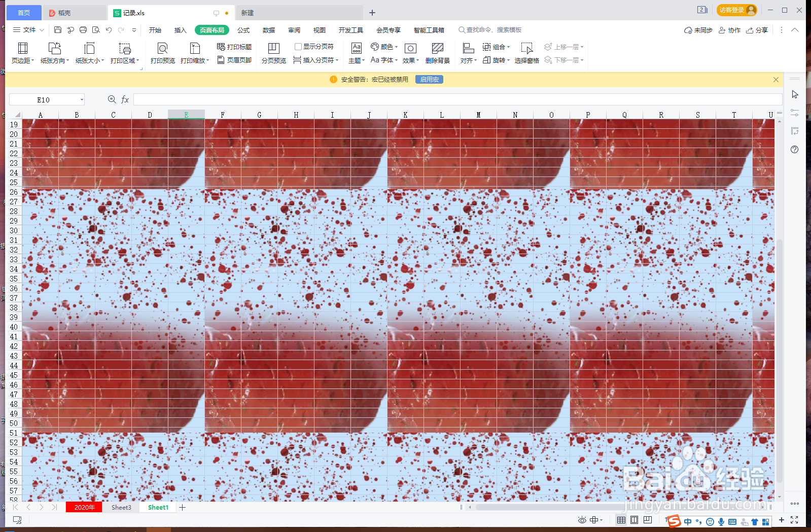Open the page margins tool
The width and height of the screenshot is (811, 532).
pyautogui.click(x=23, y=53)
